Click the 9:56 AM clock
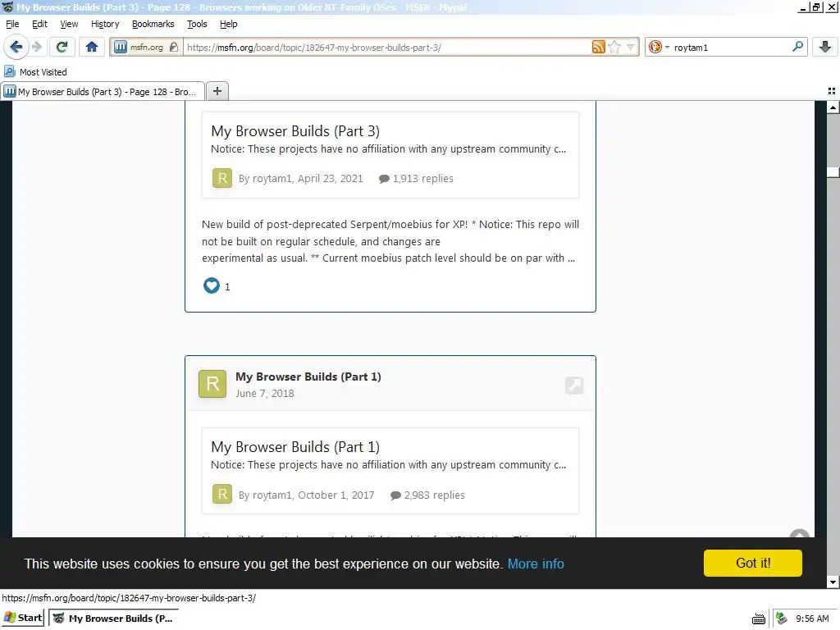Image resolution: width=840 pixels, height=630 pixels. coord(812,619)
